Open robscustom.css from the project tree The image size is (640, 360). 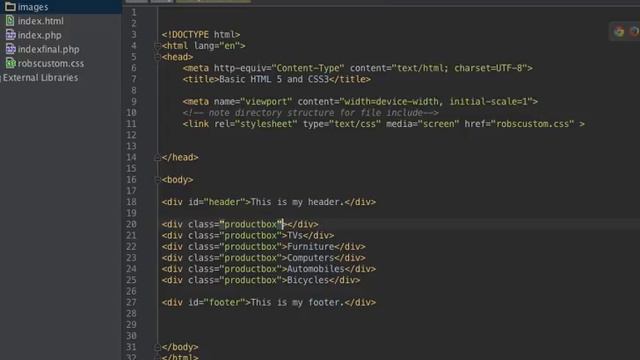51,63
